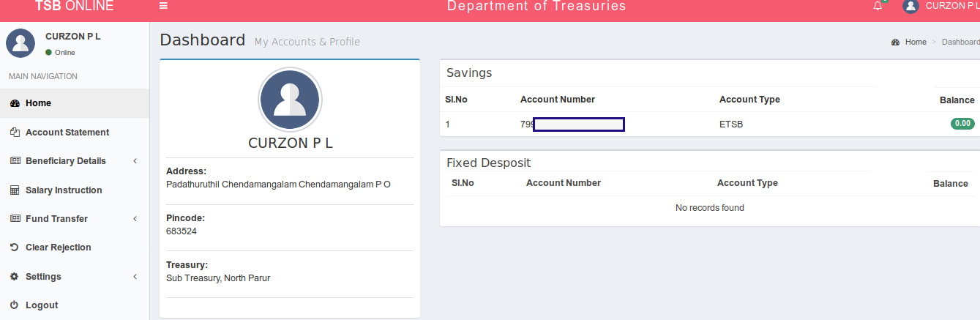Click the TSB ONLINE logo link

(75, 6)
